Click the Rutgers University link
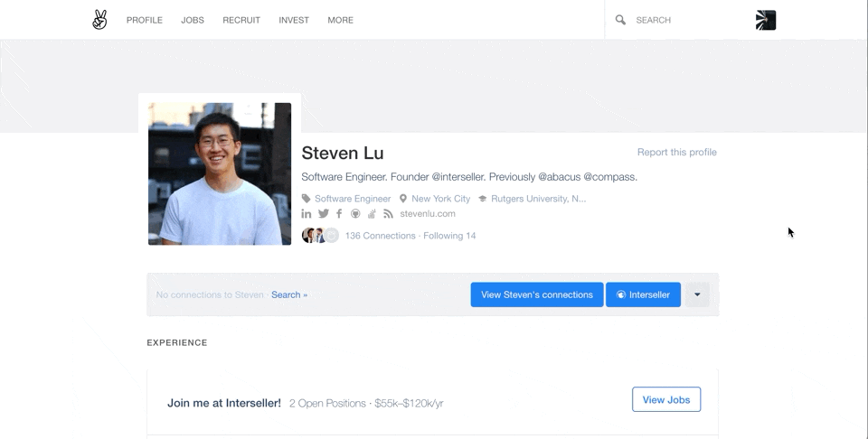This screenshot has height=439, width=868. click(x=538, y=199)
